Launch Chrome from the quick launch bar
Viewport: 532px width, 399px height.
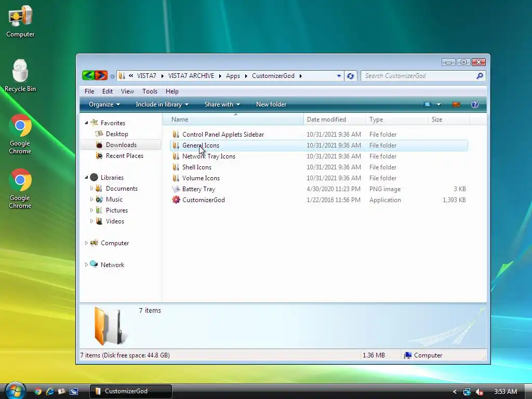click(x=38, y=391)
